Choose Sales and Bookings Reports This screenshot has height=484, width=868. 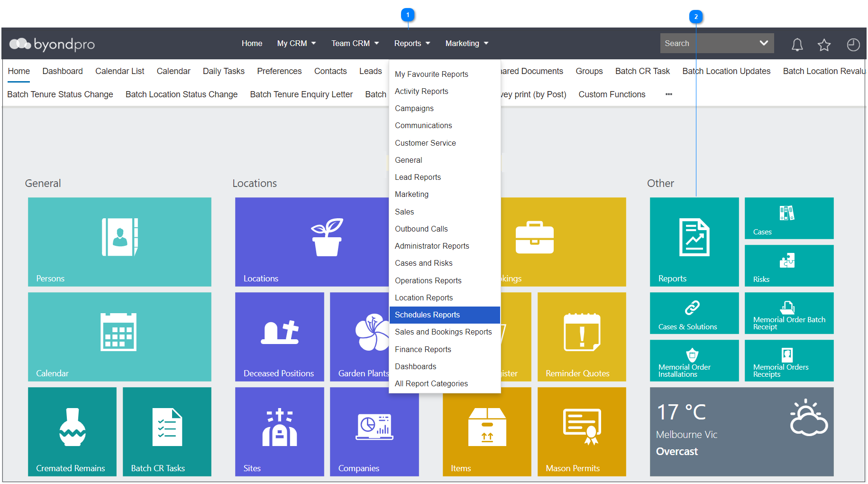(445, 332)
